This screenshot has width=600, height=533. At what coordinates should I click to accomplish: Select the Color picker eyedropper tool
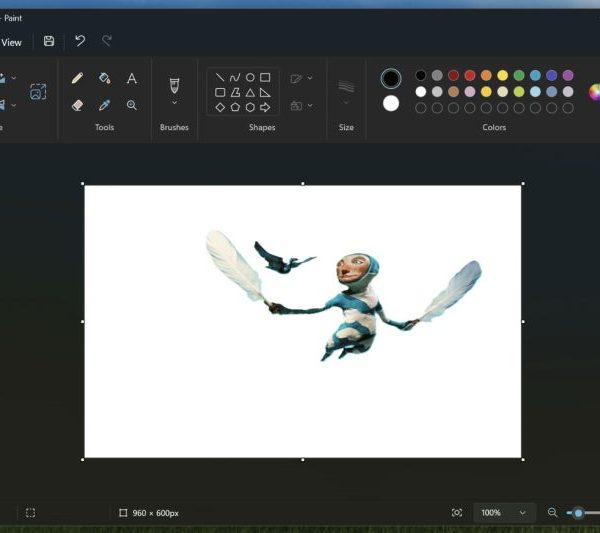[x=104, y=105]
